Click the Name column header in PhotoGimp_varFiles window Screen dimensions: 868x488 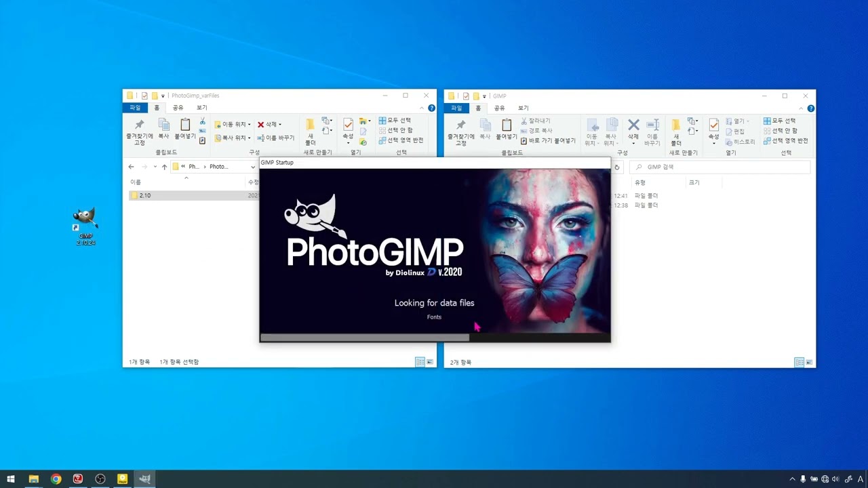point(186,182)
